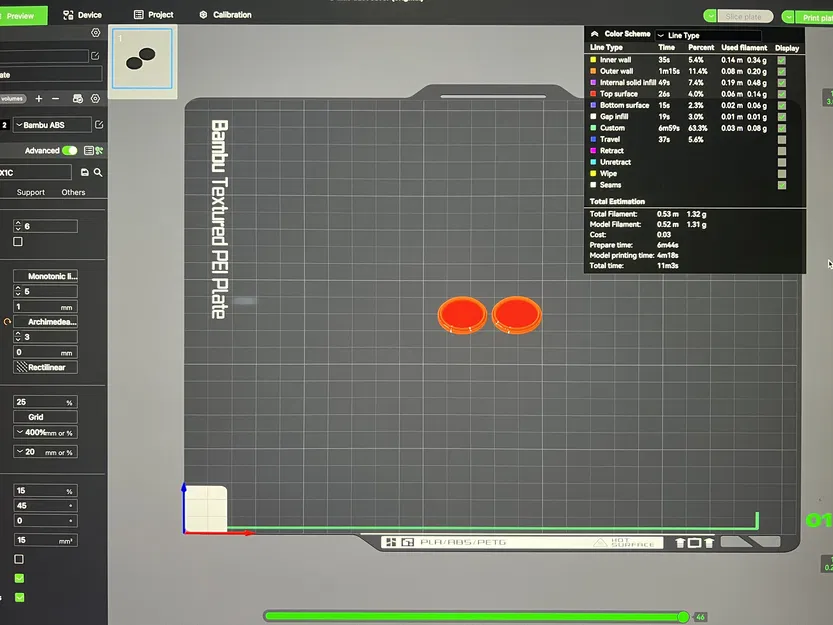
Task: Click the Print plate button
Action: (815, 18)
